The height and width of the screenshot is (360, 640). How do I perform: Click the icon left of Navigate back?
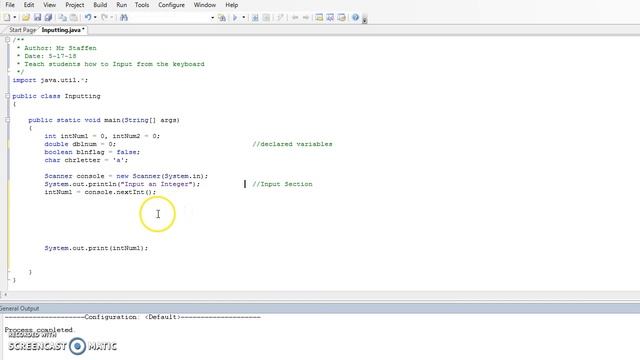pyautogui.click(x=280, y=18)
